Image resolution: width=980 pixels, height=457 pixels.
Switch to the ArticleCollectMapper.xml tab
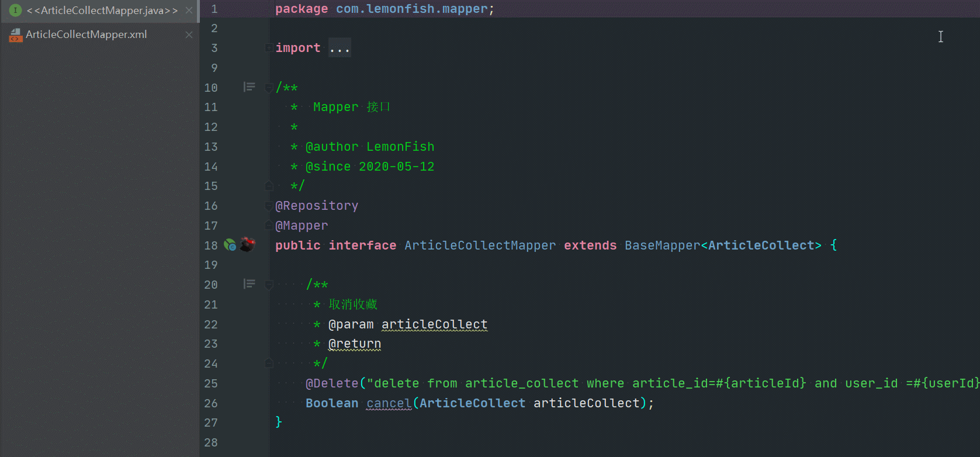point(101,35)
